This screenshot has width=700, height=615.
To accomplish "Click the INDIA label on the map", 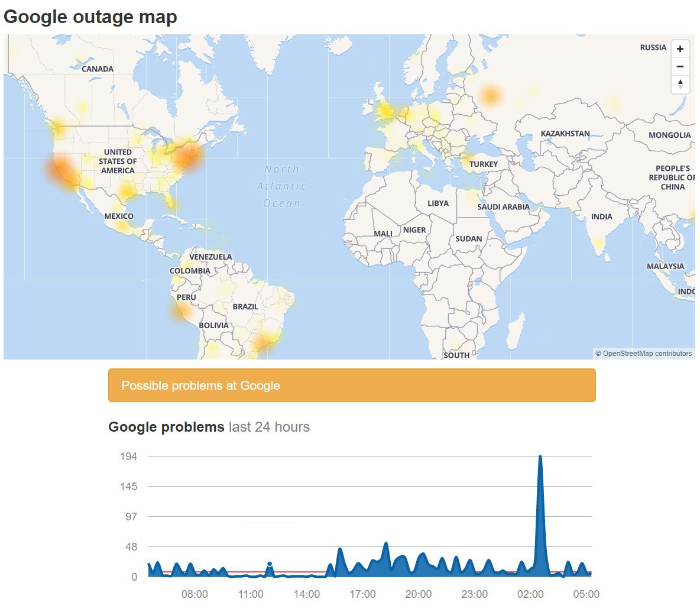I will click(x=601, y=216).
